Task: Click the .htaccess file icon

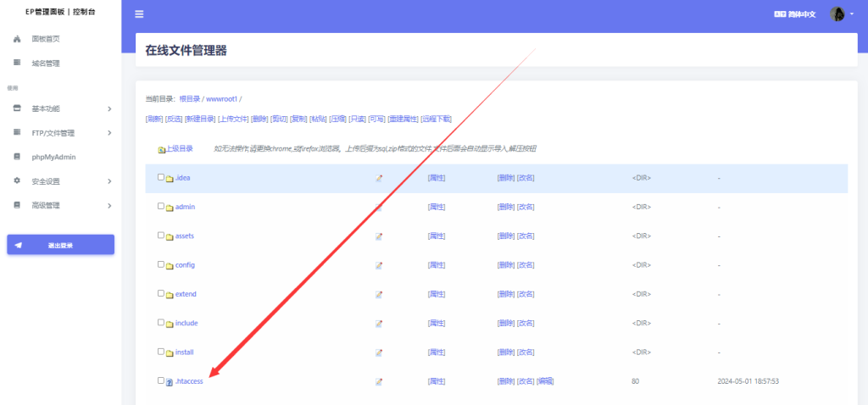Action: (x=170, y=382)
